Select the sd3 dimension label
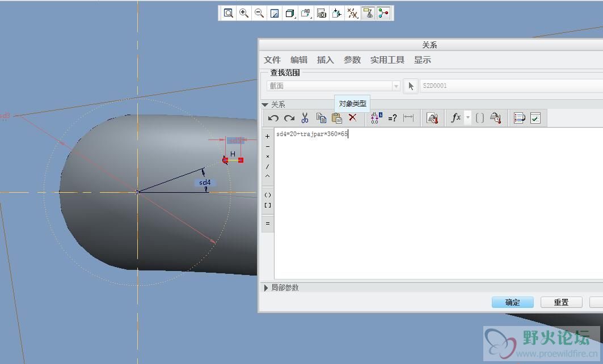The width and height of the screenshot is (603, 364). coord(5,116)
